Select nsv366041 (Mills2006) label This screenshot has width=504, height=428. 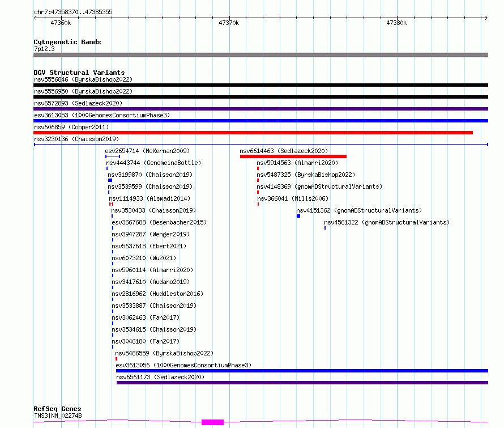(x=293, y=198)
